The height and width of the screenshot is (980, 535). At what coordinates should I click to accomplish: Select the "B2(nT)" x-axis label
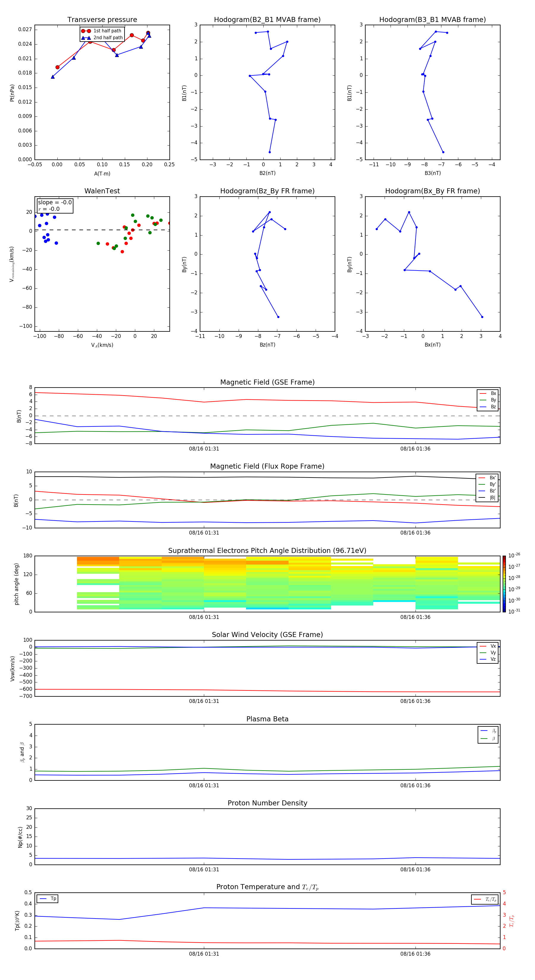(x=267, y=173)
